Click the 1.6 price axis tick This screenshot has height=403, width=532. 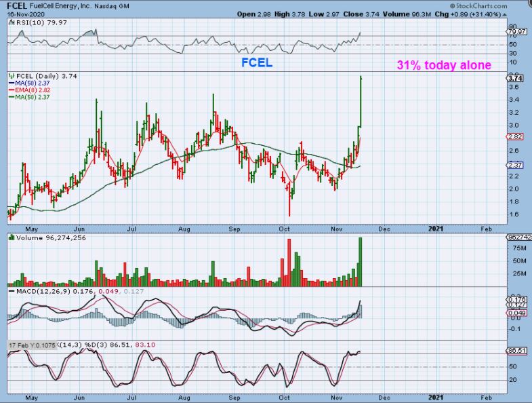click(514, 214)
